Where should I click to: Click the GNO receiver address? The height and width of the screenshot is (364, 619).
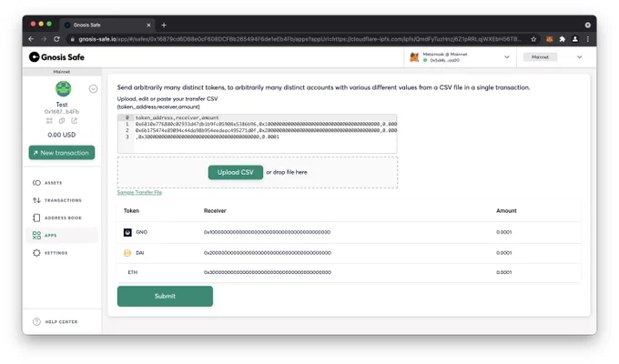(267, 232)
